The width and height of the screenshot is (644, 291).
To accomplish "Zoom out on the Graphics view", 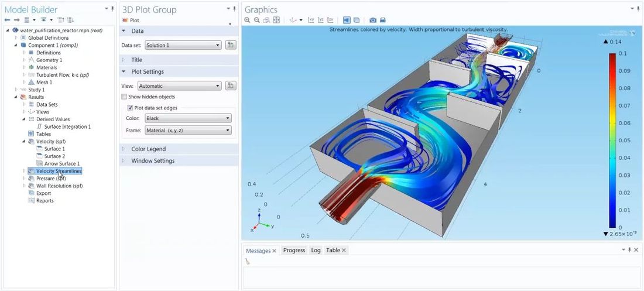I will pyautogui.click(x=256, y=20).
